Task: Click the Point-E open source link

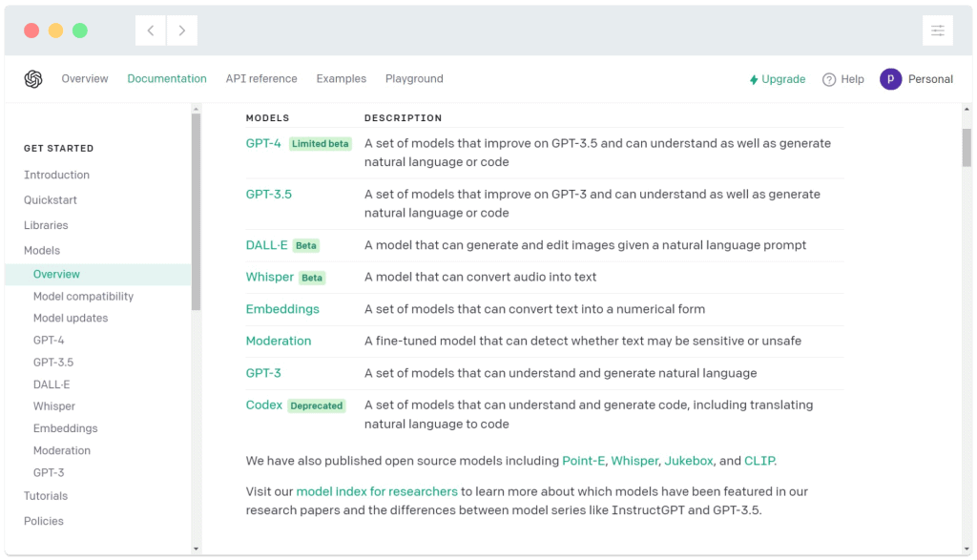Action: [584, 461]
